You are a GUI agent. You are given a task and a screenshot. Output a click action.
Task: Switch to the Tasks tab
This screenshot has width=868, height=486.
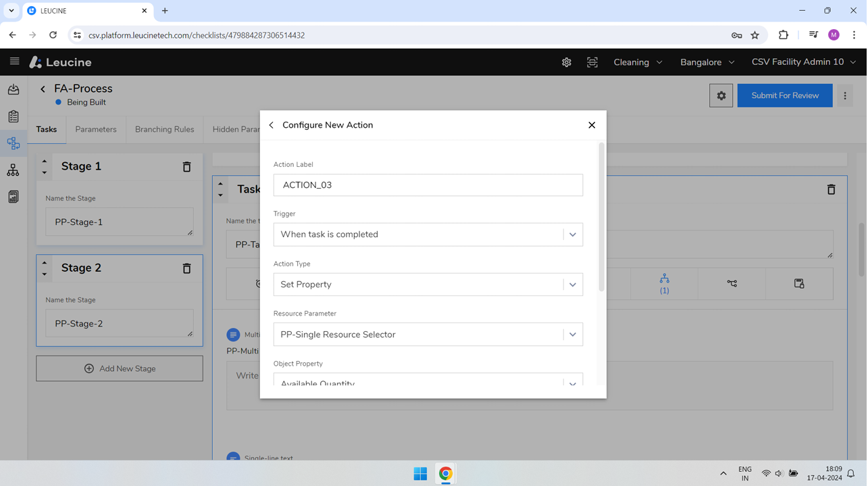pyautogui.click(x=47, y=129)
